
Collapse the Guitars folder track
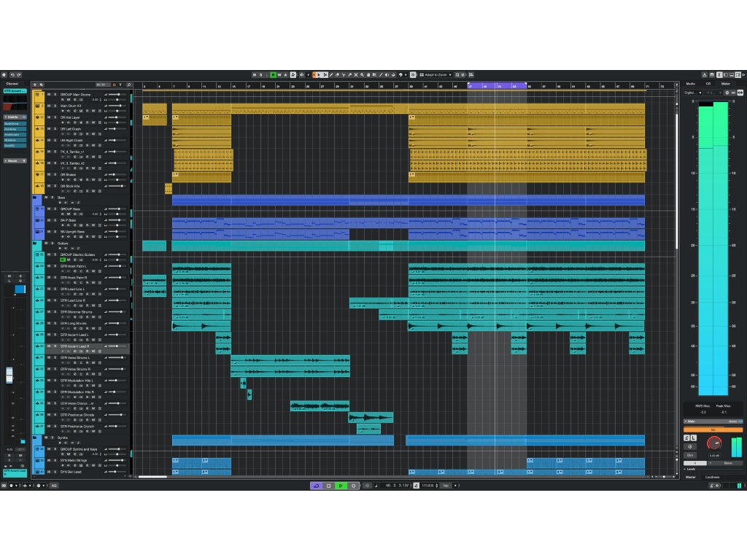(x=35, y=244)
